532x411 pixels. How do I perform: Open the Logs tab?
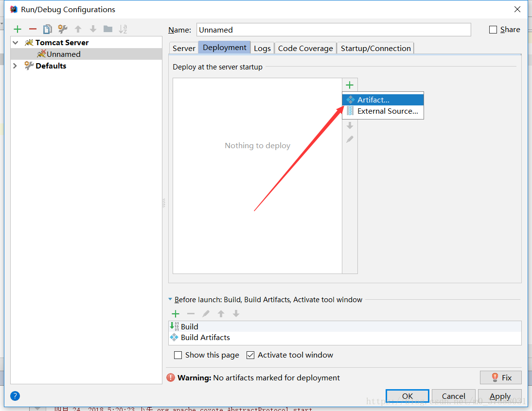tap(262, 49)
